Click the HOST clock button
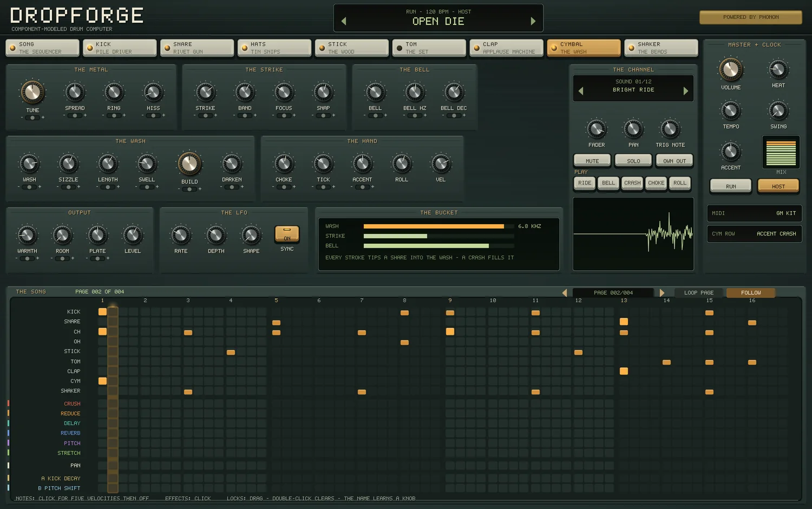812x509 pixels. pyautogui.click(x=778, y=186)
